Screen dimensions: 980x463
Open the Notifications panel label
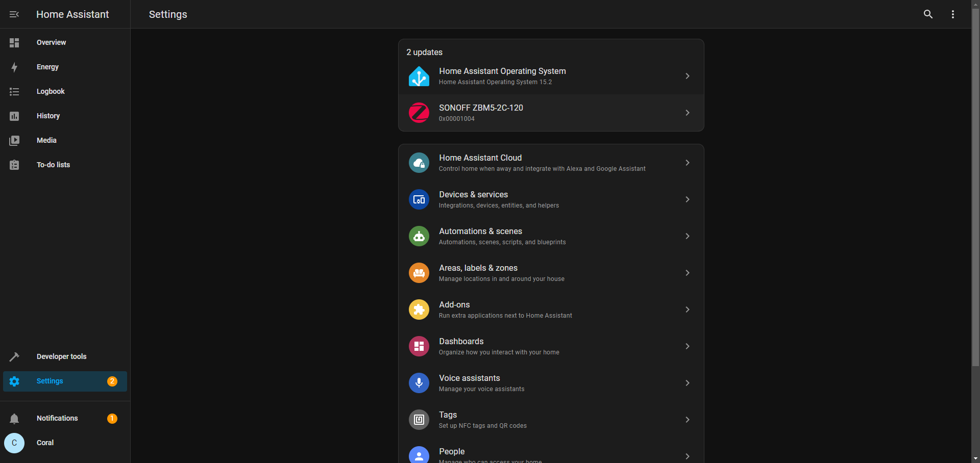click(57, 418)
